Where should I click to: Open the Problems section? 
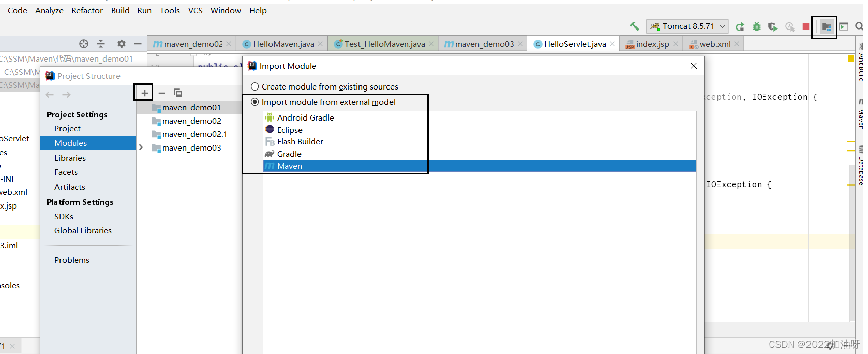[x=72, y=260]
